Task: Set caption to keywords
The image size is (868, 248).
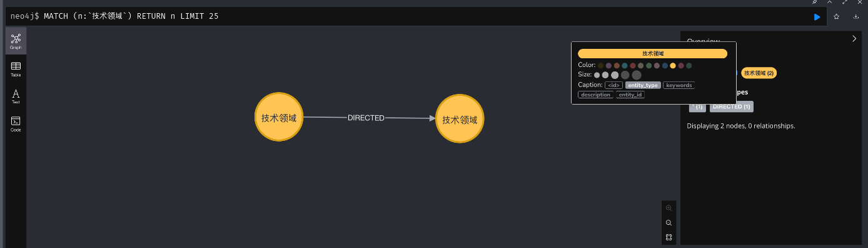Action: pyautogui.click(x=679, y=85)
